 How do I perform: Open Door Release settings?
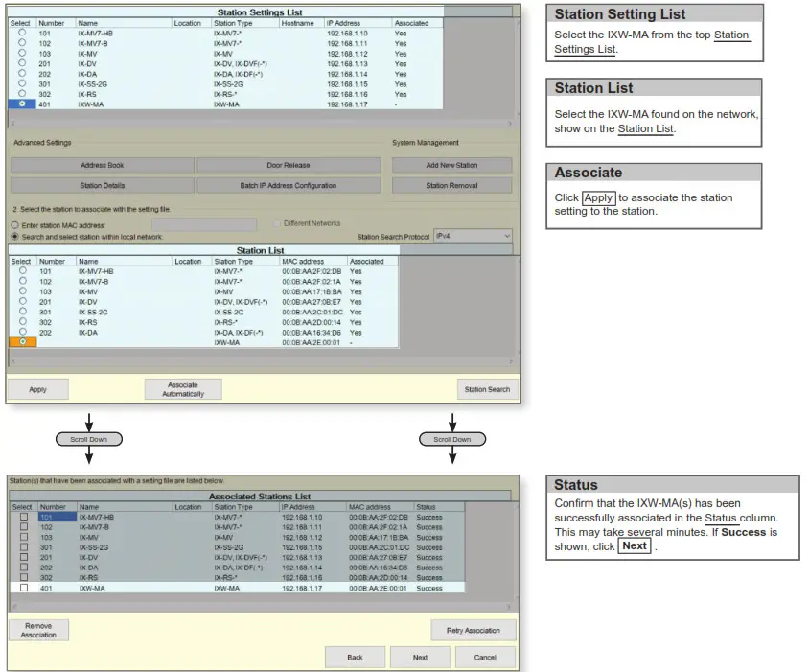coord(289,165)
